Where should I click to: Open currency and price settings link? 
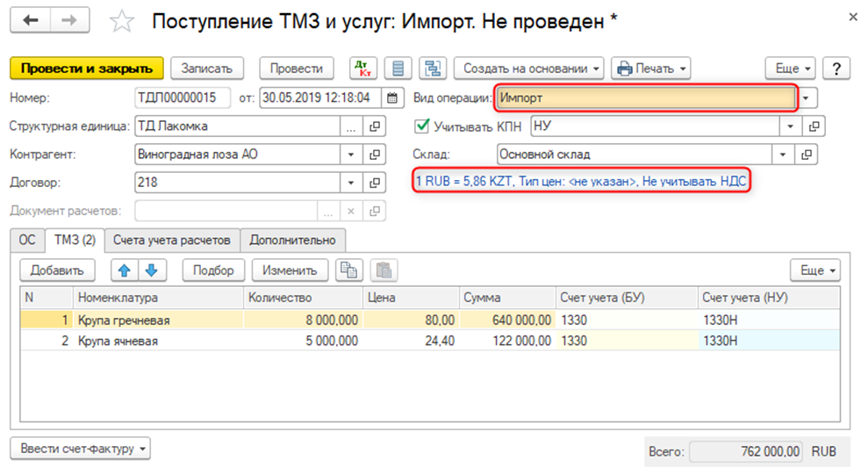pos(583,181)
